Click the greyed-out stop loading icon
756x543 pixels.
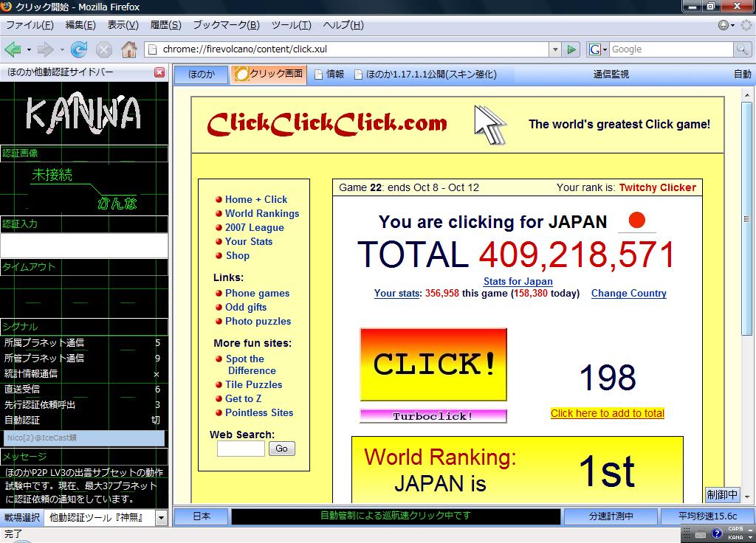(103, 49)
